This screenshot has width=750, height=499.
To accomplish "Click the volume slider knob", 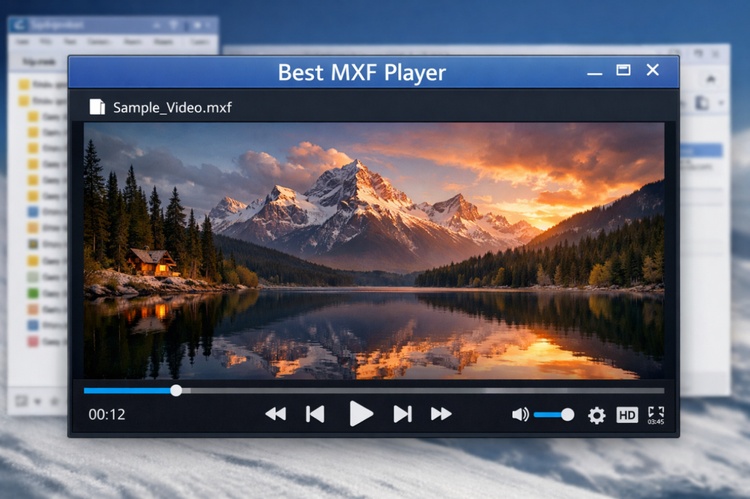I will 567,415.
